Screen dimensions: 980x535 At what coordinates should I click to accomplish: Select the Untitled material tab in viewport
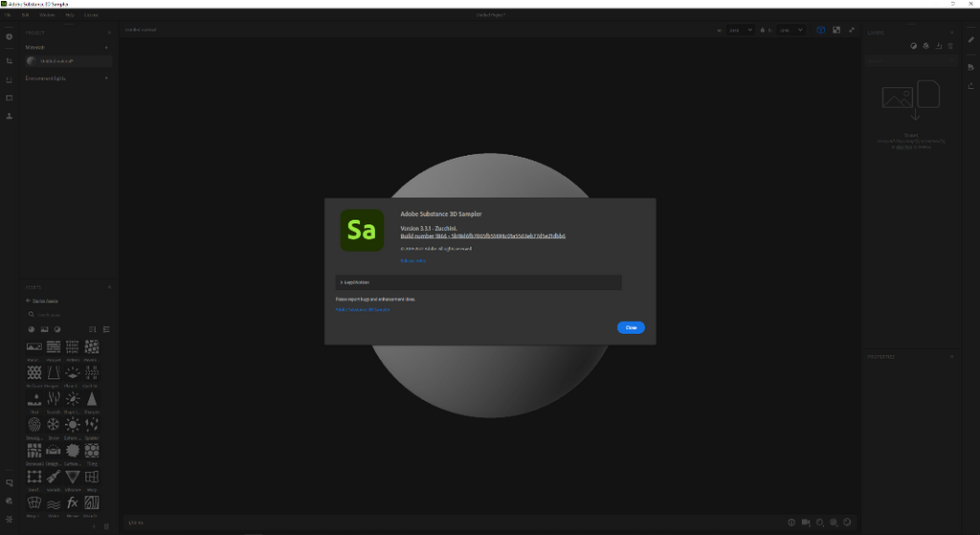pyautogui.click(x=141, y=30)
